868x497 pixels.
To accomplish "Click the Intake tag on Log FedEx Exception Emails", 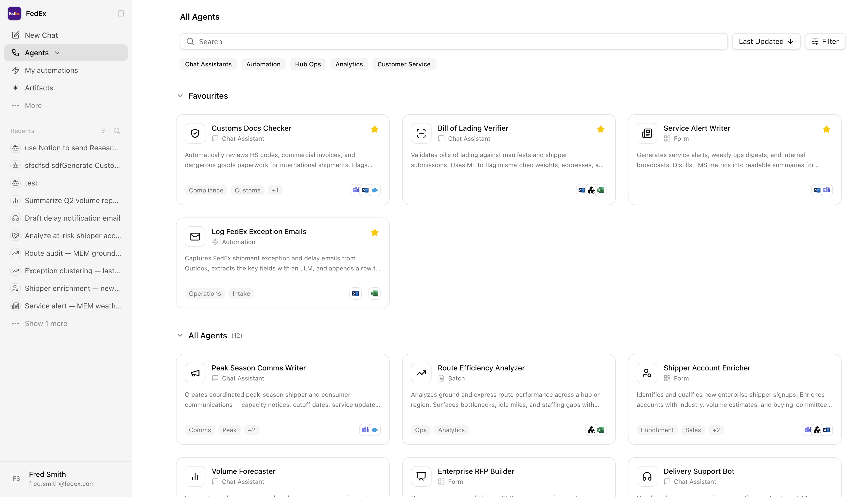I will pos(241,293).
